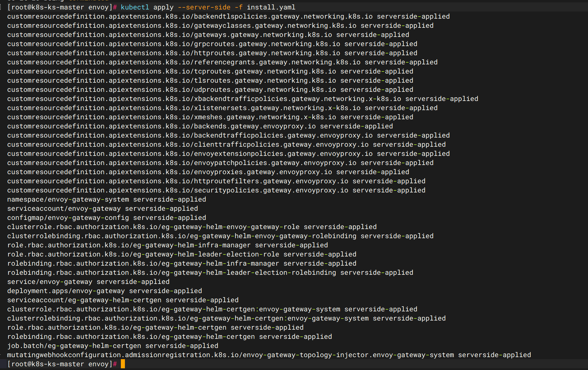Click the deployment.apps/envoy-gateway line
This screenshot has width=588, height=370.
105,291
